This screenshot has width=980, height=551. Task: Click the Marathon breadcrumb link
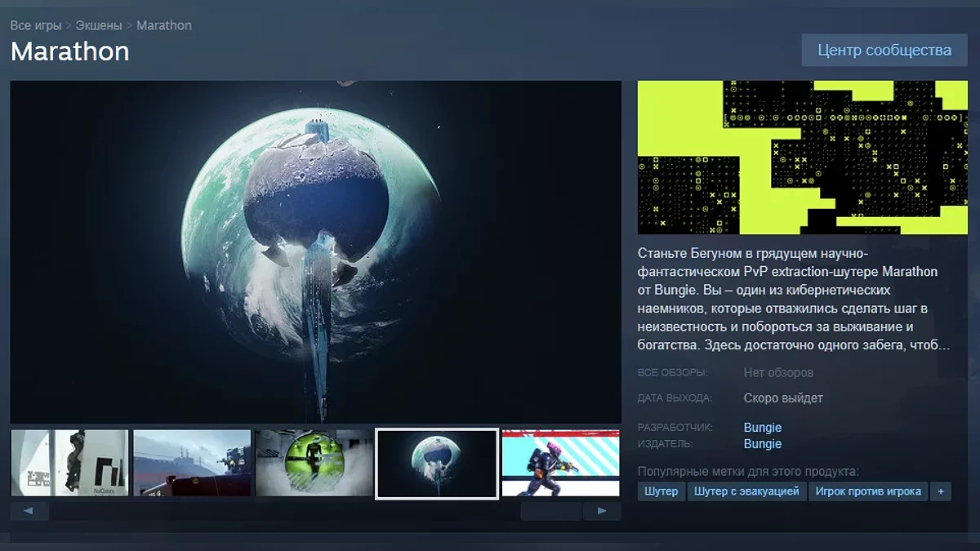coord(164,25)
